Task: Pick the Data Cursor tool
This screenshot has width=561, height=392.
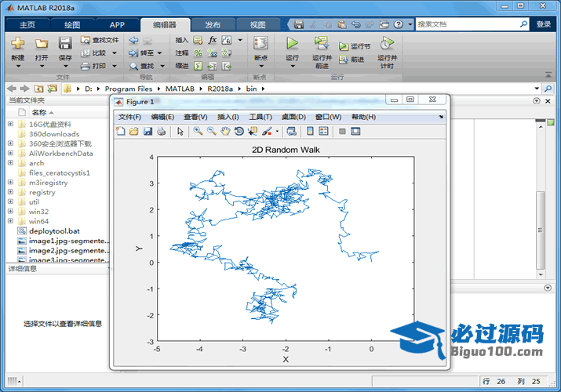Action: (x=252, y=131)
